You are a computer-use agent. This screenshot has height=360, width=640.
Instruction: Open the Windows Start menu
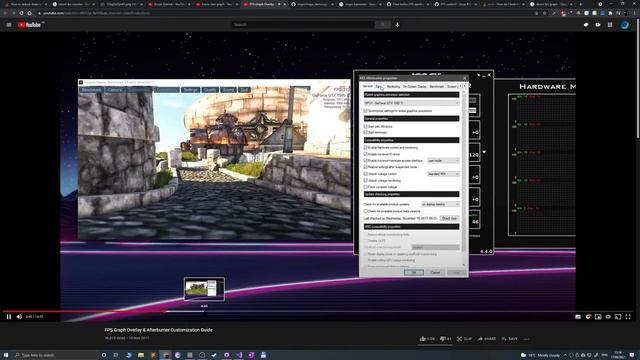(6, 355)
